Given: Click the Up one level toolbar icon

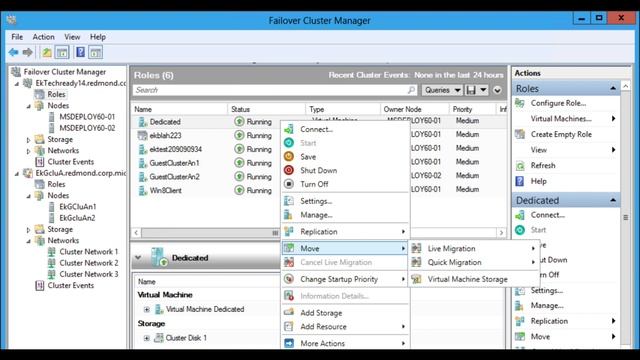Looking at the screenshot, I should tap(47, 52).
